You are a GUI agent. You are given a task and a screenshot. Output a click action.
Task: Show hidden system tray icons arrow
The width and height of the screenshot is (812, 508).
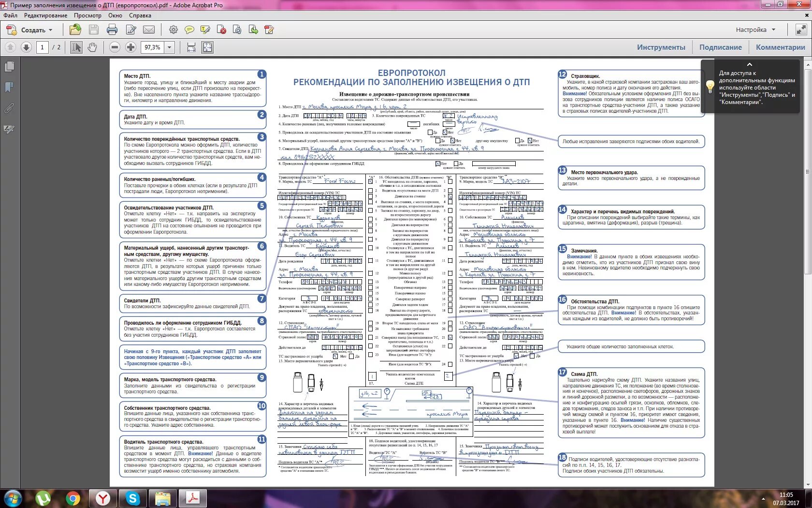(x=764, y=499)
